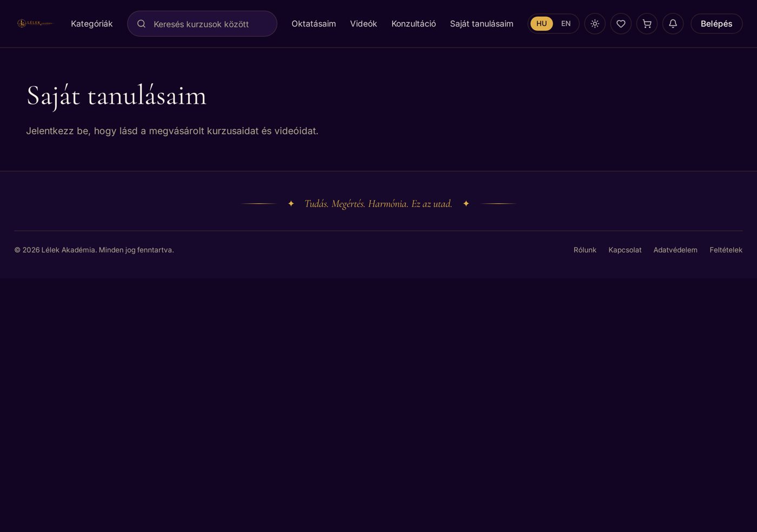This screenshot has width=757, height=532.
Task: Click the 'Tudás. Megértés. Harmónia.' tagline
Action: (378, 204)
